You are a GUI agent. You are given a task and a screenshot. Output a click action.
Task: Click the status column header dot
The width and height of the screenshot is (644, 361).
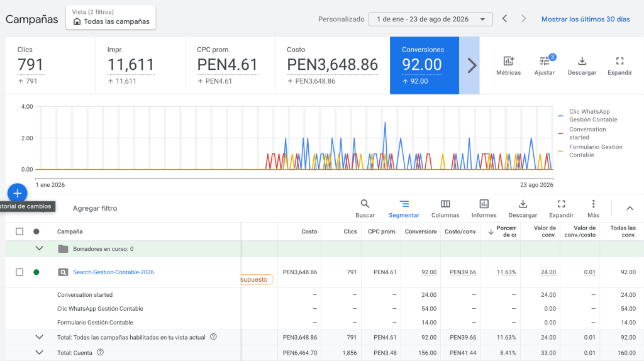click(36, 231)
